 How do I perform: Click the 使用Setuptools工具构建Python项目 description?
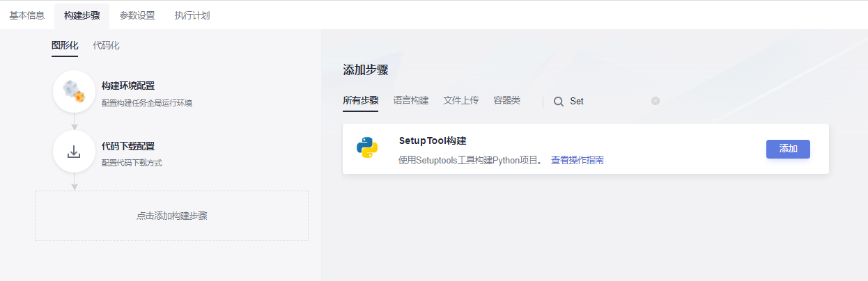pyautogui.click(x=471, y=160)
